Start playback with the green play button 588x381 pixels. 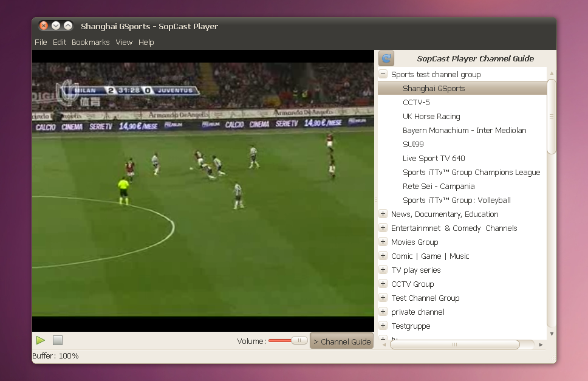point(41,340)
